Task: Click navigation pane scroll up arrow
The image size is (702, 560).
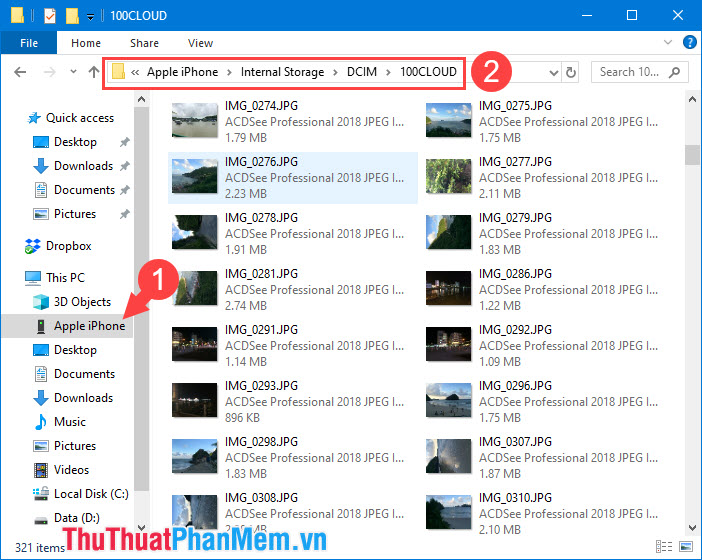Action: pyautogui.click(x=141, y=99)
